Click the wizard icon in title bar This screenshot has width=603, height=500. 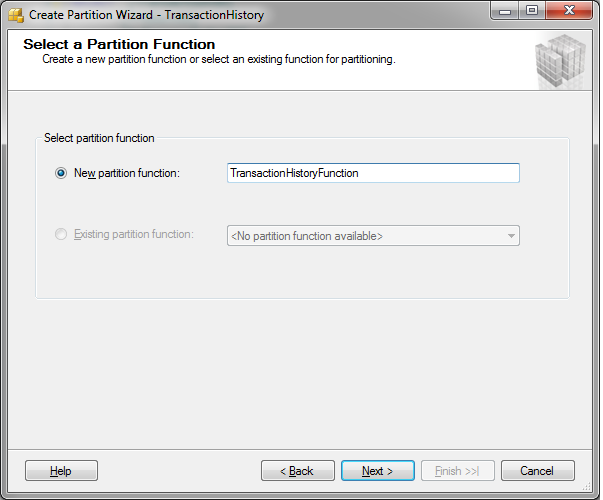coord(16,15)
